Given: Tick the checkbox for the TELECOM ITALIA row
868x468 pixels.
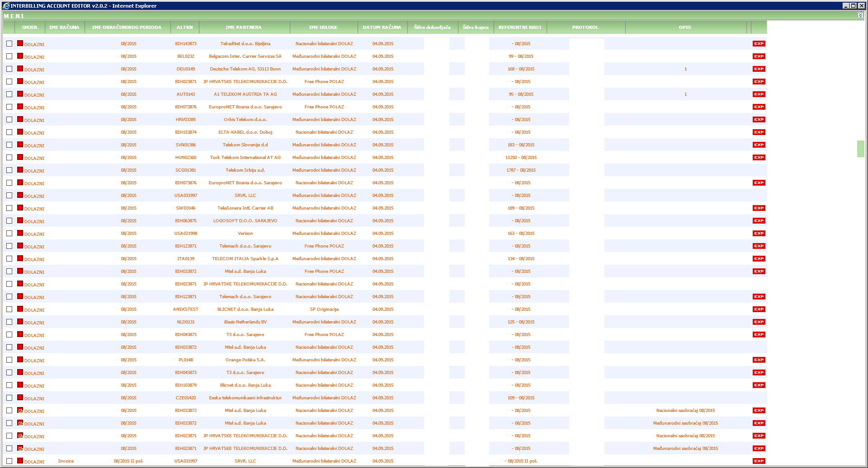Looking at the screenshot, I should click(9, 259).
